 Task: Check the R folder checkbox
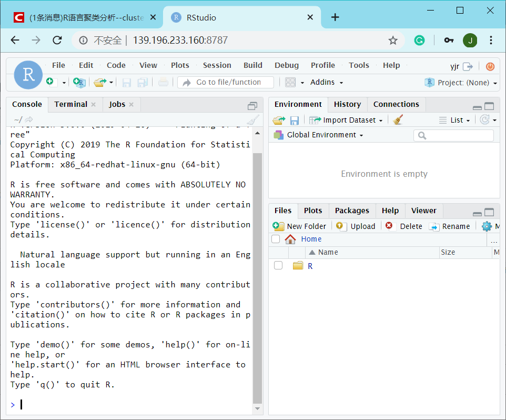278,266
